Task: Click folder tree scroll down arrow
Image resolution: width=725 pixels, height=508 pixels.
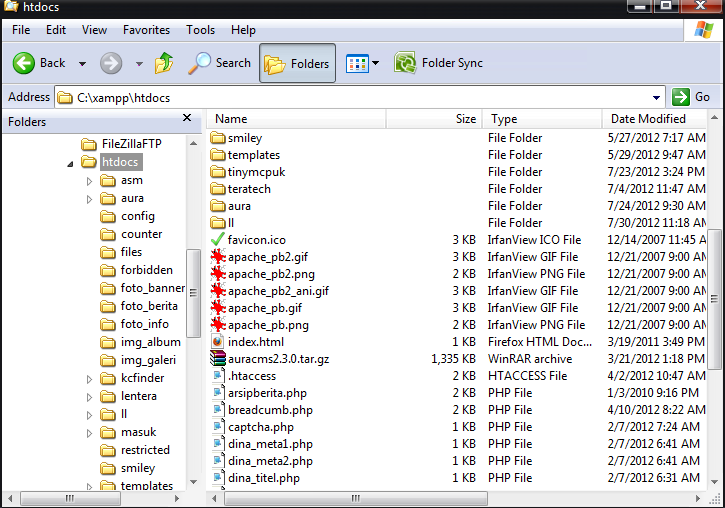Action: coord(194,482)
